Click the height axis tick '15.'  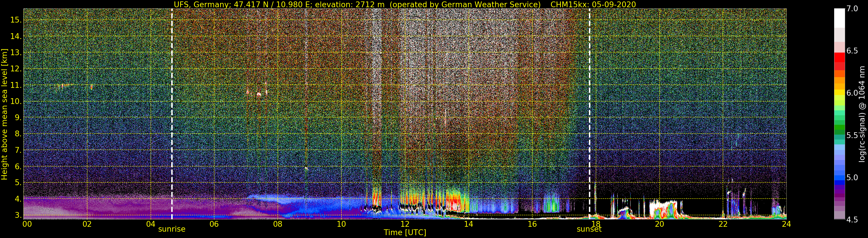point(16,20)
